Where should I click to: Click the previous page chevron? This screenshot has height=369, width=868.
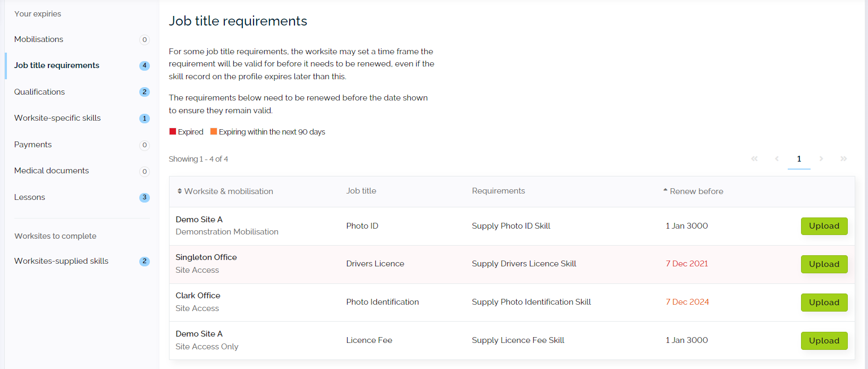pos(777,159)
